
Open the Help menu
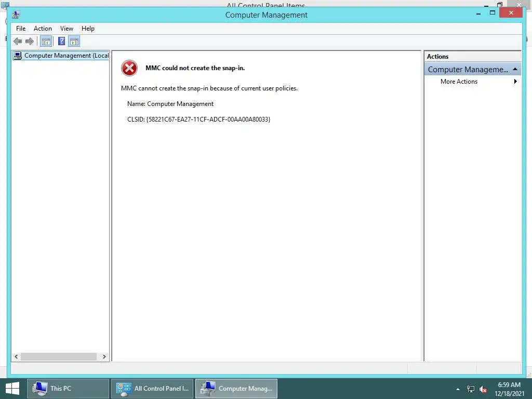pos(88,29)
